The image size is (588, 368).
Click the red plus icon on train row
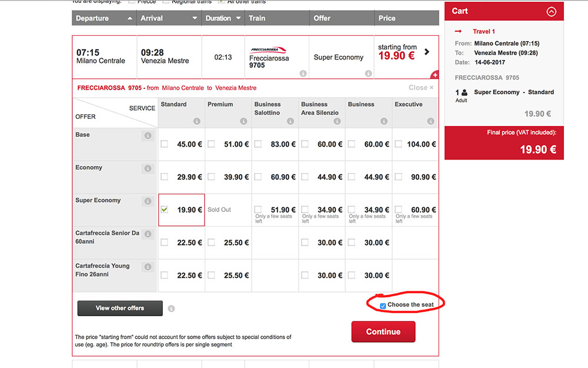click(435, 75)
